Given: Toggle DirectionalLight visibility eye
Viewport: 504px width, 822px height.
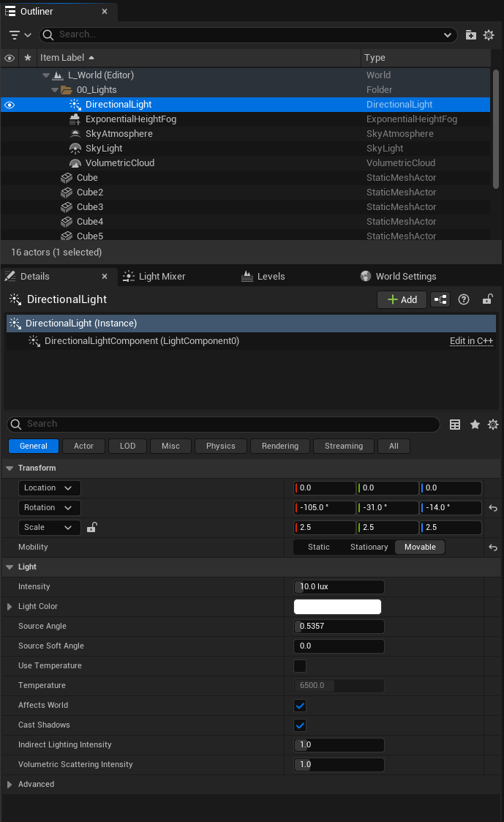Looking at the screenshot, I should (10, 105).
